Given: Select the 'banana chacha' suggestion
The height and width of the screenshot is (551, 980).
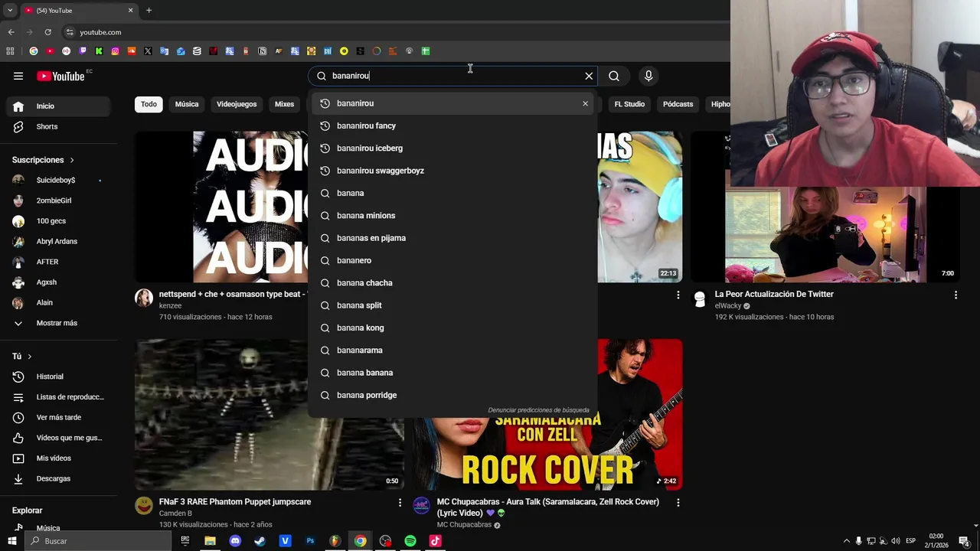Looking at the screenshot, I should click(452, 282).
